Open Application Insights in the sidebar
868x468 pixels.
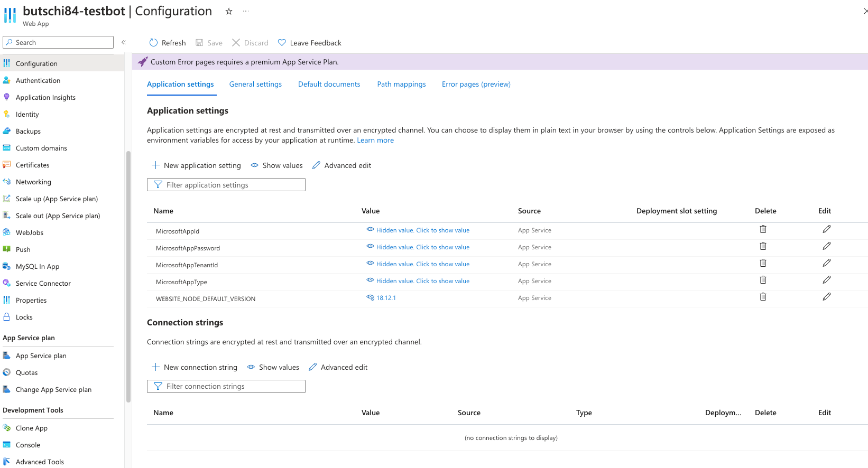tap(45, 97)
